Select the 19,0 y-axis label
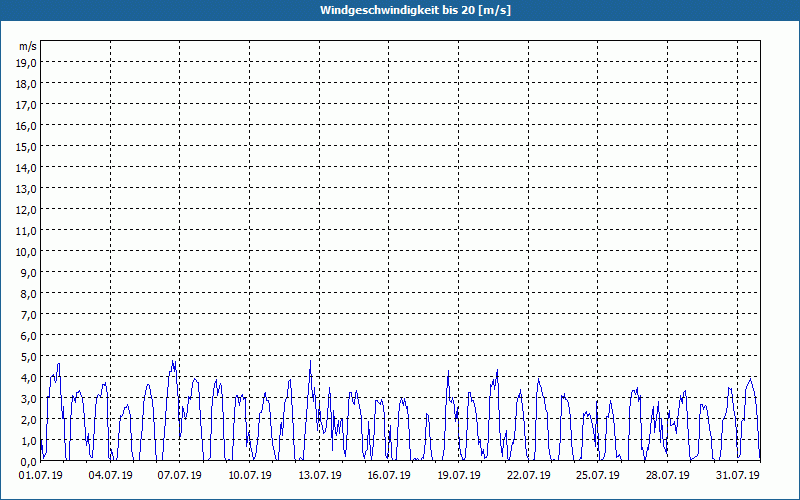 pos(27,62)
